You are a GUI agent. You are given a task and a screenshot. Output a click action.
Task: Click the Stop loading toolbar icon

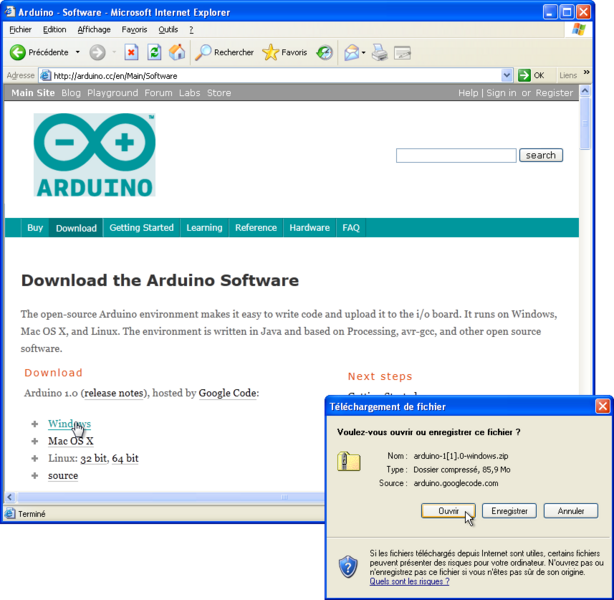click(x=132, y=52)
